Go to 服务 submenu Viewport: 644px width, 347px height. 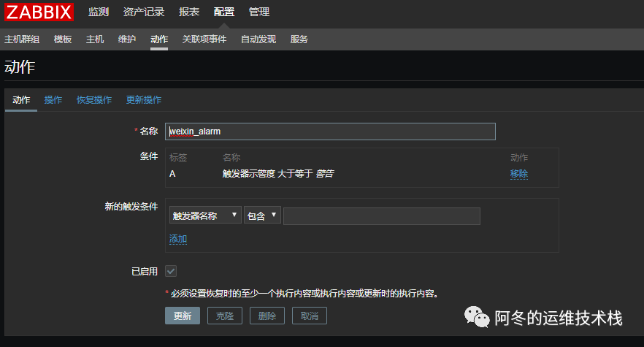click(299, 39)
